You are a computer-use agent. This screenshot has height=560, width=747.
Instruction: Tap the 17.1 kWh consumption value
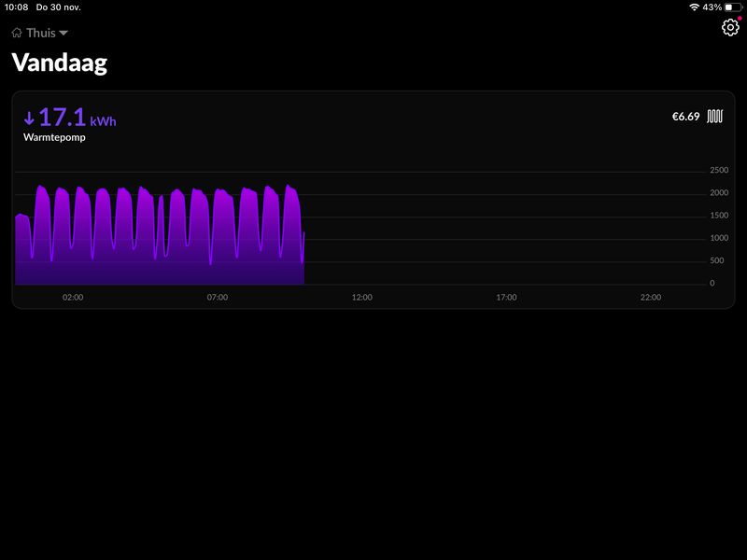[x=78, y=118]
